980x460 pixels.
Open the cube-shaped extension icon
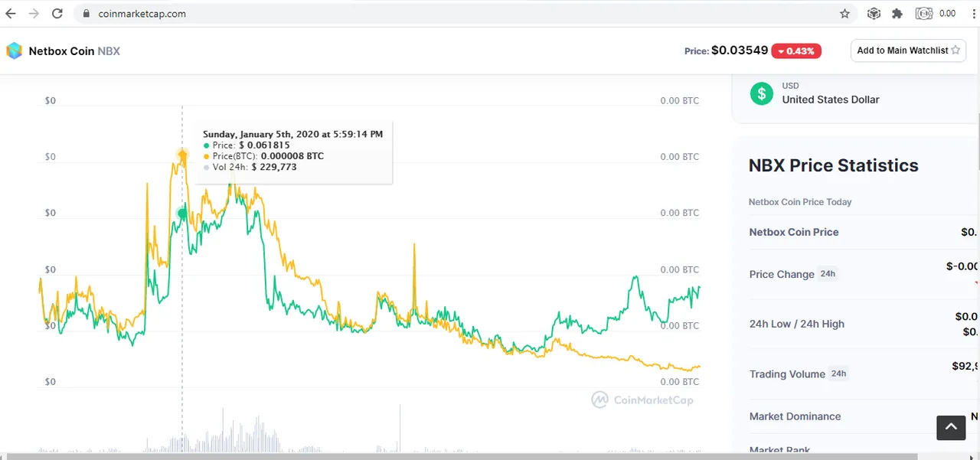point(874,14)
